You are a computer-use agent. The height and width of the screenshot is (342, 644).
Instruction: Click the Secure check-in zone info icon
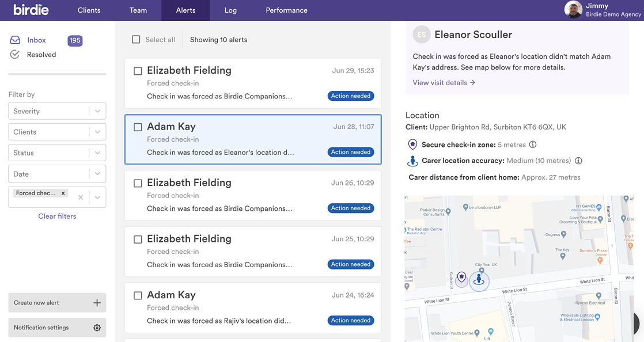pos(533,145)
